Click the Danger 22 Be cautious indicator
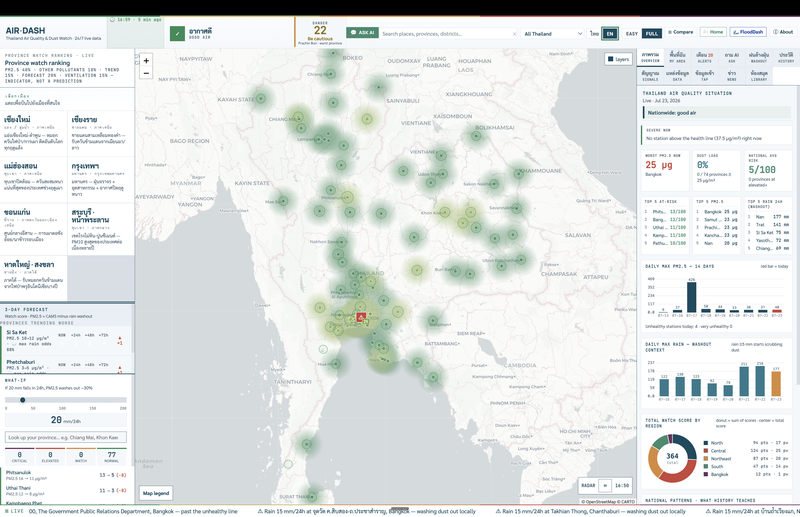This screenshot has width=800, height=517. (x=320, y=33)
